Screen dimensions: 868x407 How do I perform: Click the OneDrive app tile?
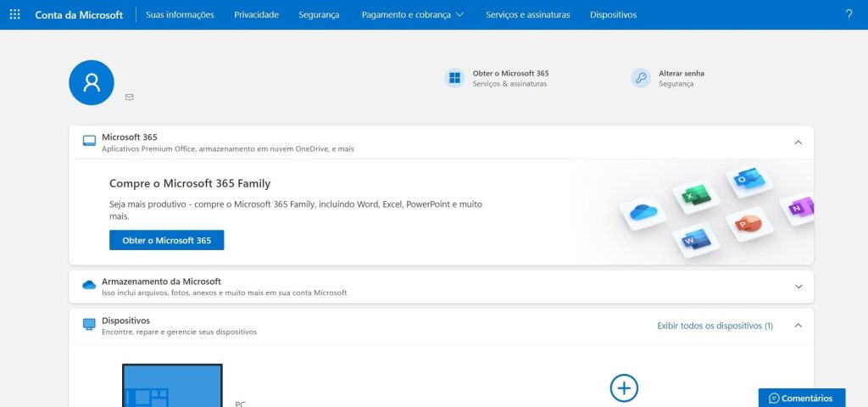coord(643,213)
